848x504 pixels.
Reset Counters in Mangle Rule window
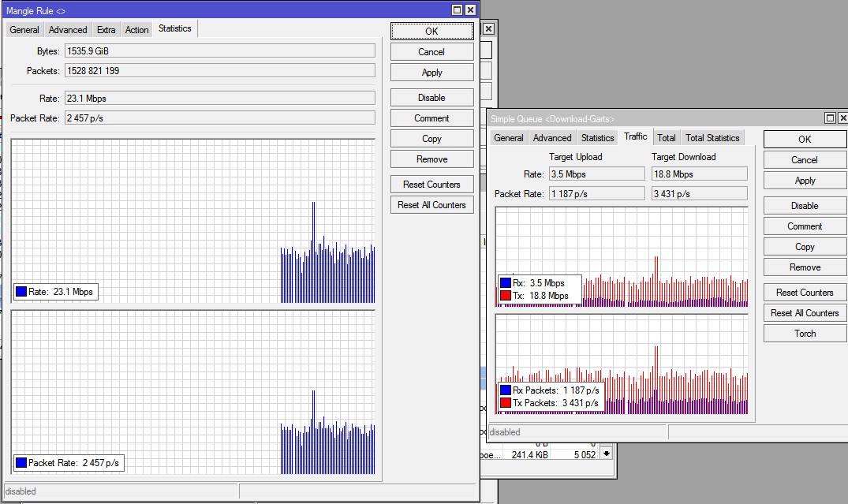tap(431, 185)
